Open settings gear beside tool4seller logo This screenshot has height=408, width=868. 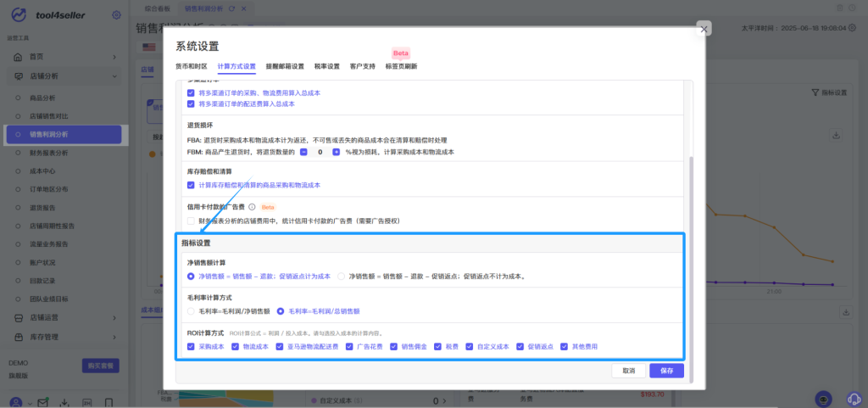(x=116, y=15)
